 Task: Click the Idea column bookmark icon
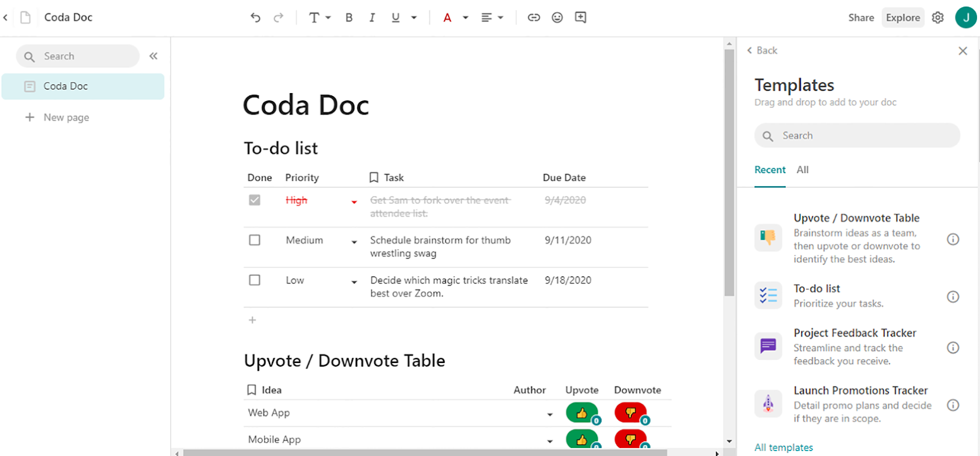click(x=252, y=390)
